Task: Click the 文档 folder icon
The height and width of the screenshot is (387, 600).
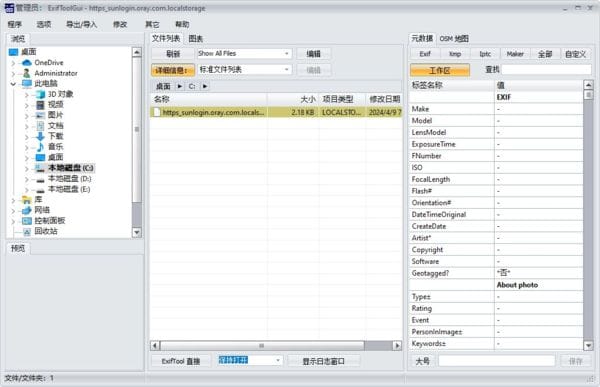Action: pos(40,126)
